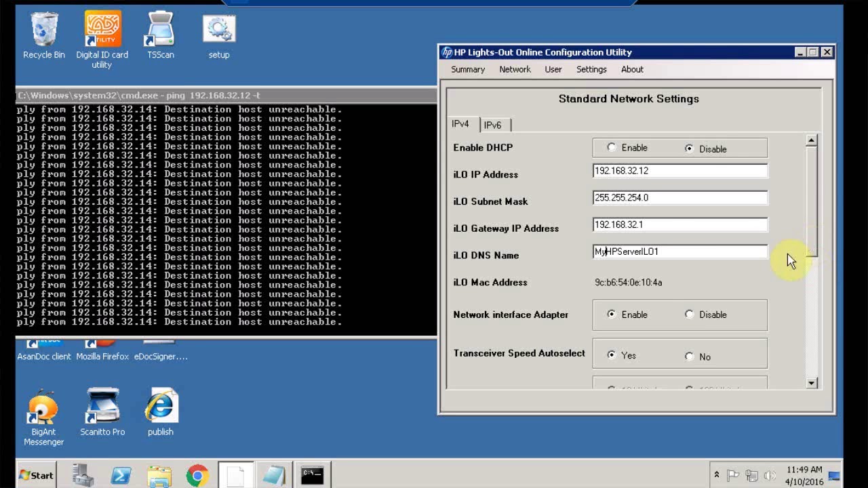The image size is (868, 488).
Task: Switch to the blank document taskbar item
Action: tap(235, 475)
